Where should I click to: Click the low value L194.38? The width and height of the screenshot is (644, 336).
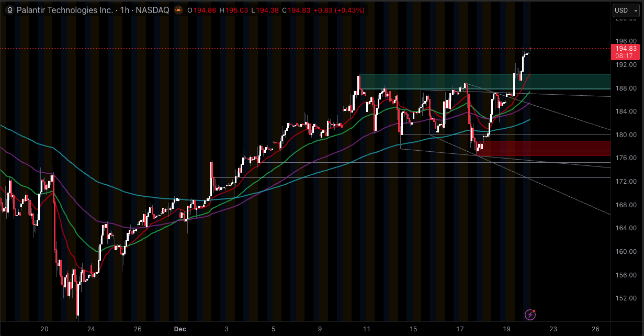pos(265,10)
